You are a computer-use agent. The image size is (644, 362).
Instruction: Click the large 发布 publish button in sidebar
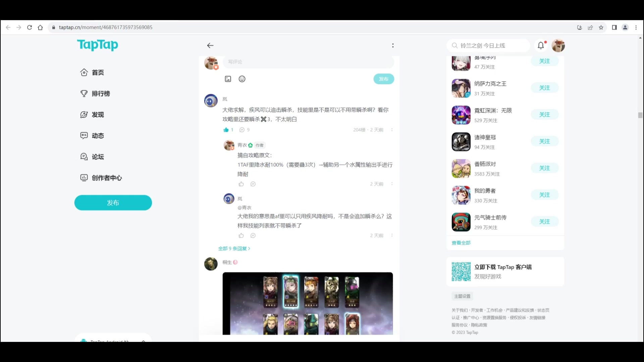click(x=113, y=203)
